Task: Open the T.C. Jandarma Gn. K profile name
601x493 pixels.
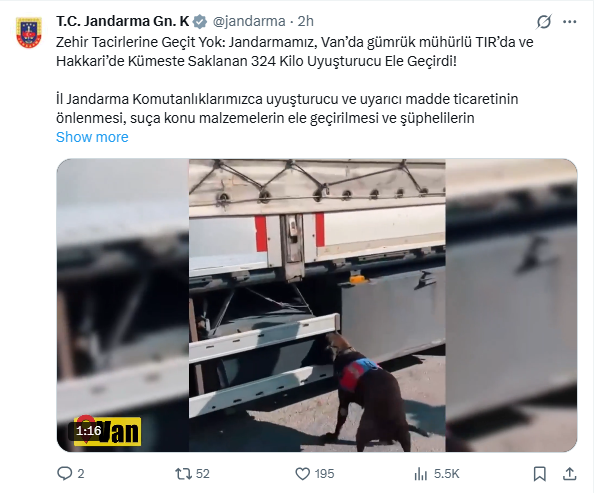Action: point(123,21)
